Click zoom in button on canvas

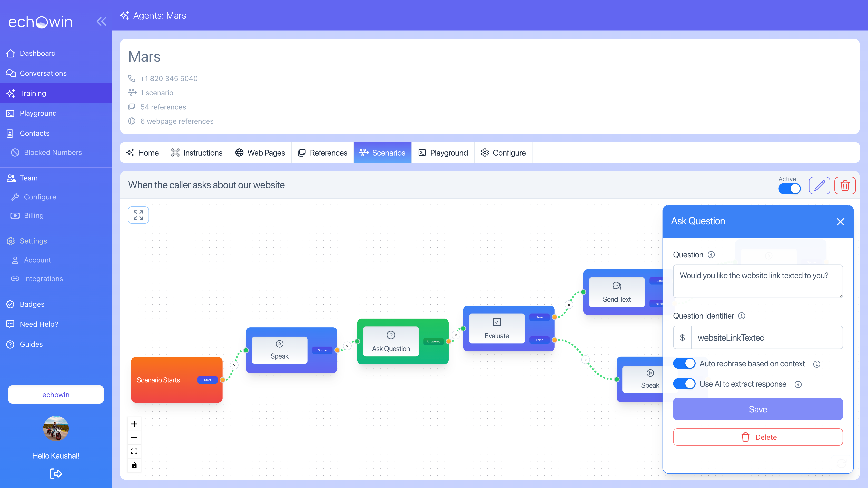pyautogui.click(x=134, y=424)
